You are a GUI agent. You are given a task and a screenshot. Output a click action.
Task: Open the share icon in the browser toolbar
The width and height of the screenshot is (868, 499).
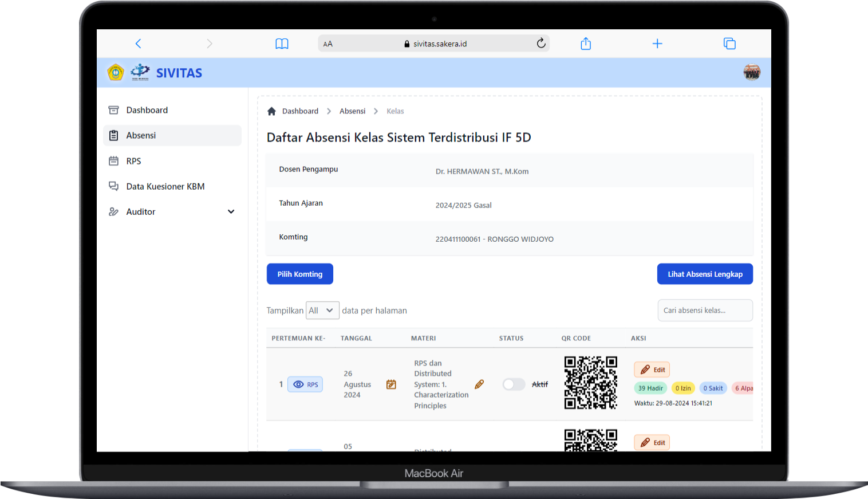586,44
